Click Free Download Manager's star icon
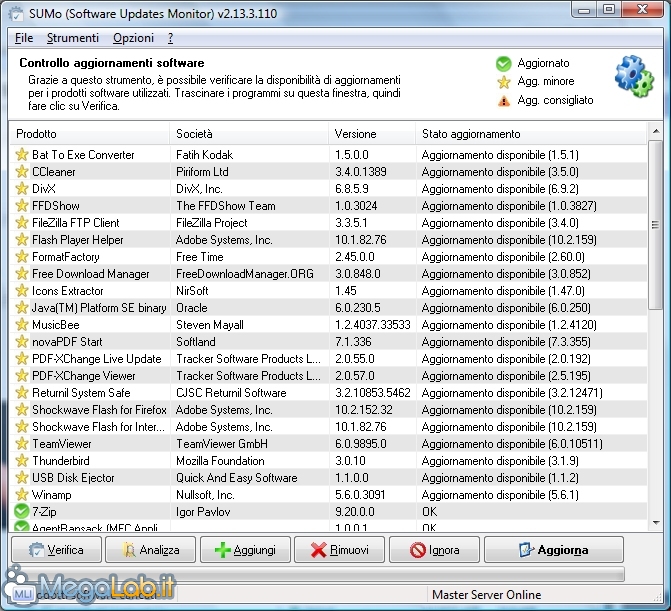Viewport: 671px width, 611px height. point(21,273)
